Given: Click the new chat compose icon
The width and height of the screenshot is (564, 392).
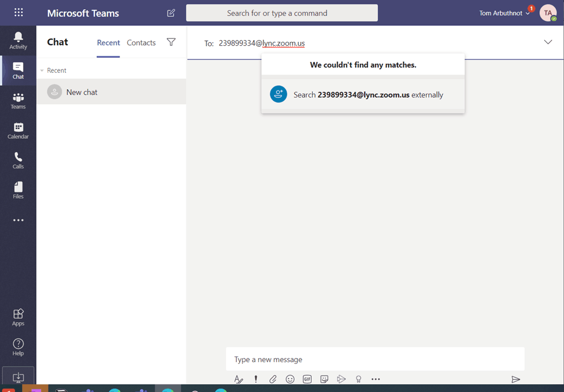Looking at the screenshot, I should pos(171,13).
